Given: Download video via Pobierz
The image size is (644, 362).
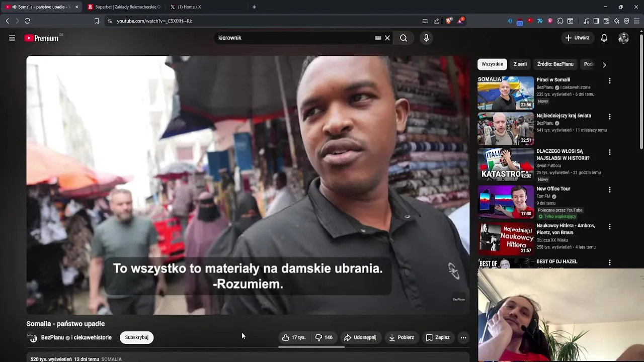Looking at the screenshot, I should 401,337.
